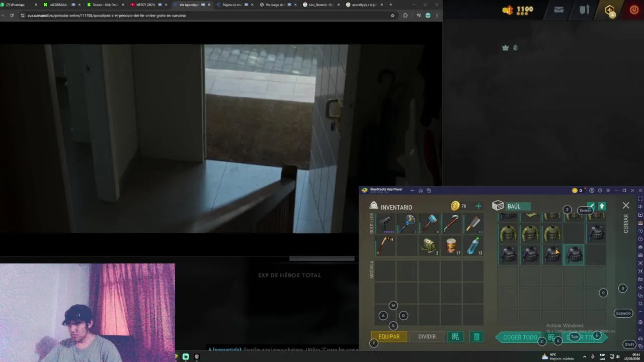The height and width of the screenshot is (362, 644).
Task: Select the red crowbar in inventory
Action: [451, 223]
